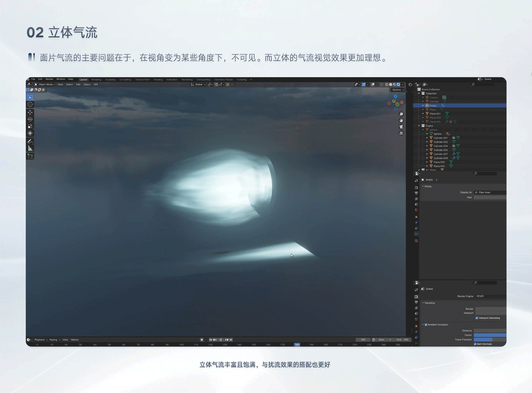Switch perspective/orthographic grid icon
This screenshot has width=532, height=393.
click(401, 133)
